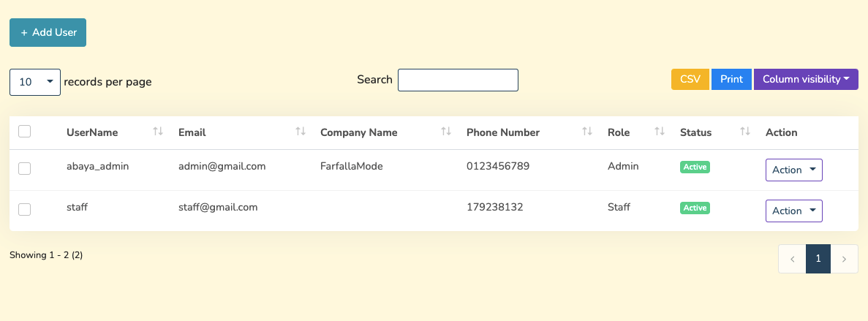This screenshot has height=321, width=868.
Task: Tick the staff row checkbox
Action: pyautogui.click(x=25, y=209)
